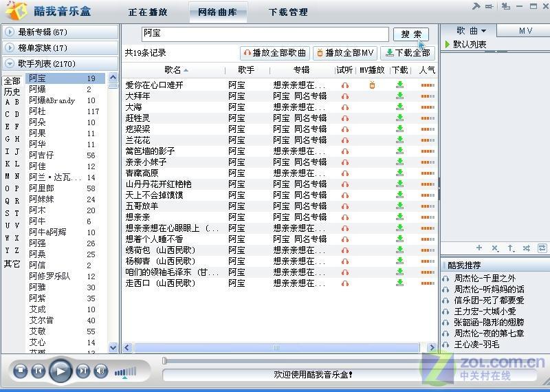Image resolution: width=550 pixels, height=392 pixels.
Task: Select 历史 singer filter
Action: coord(12,91)
